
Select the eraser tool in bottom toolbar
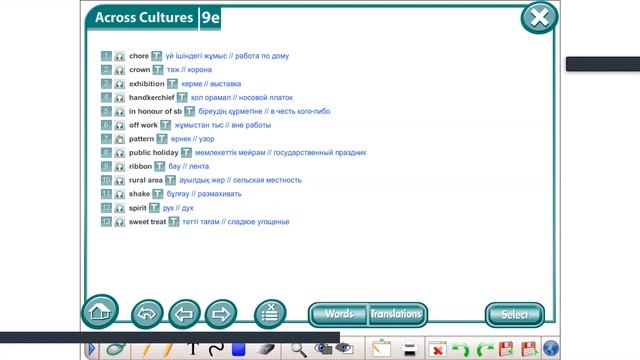(265, 349)
